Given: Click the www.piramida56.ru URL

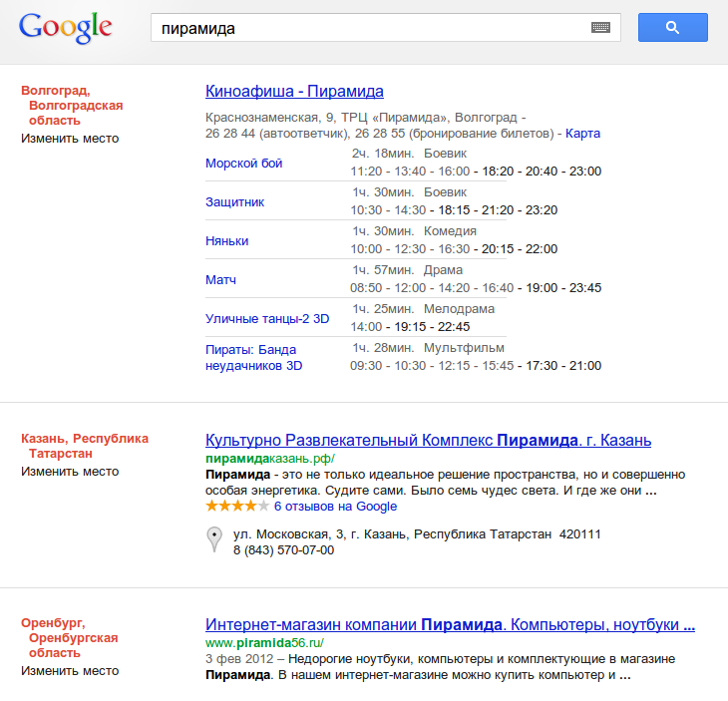Looking at the screenshot, I should [x=264, y=643].
